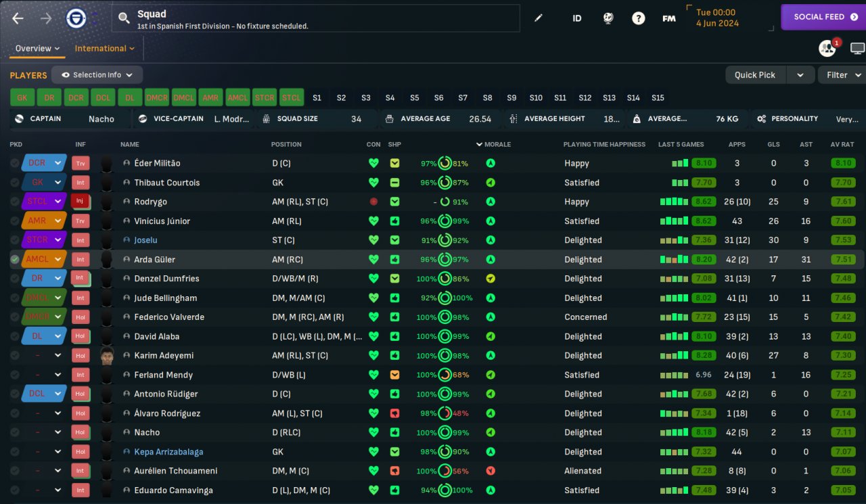Click the ID icon in top bar
Viewport: 866px width, 504px height.
577,18
